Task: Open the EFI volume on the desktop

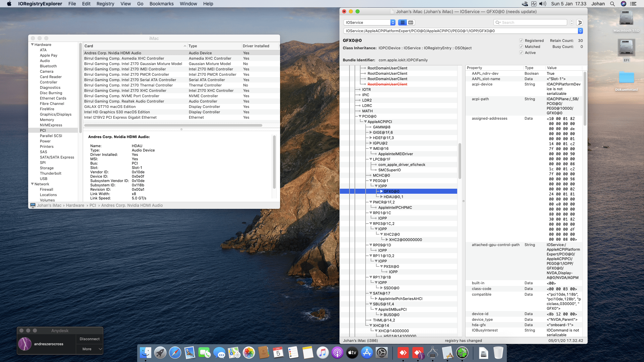Action: coord(626,48)
